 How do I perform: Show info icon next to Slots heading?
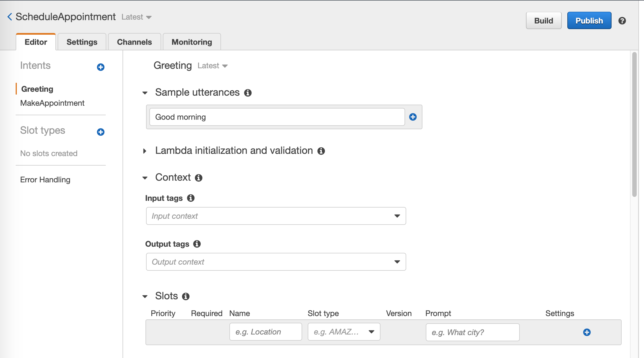pos(186,296)
